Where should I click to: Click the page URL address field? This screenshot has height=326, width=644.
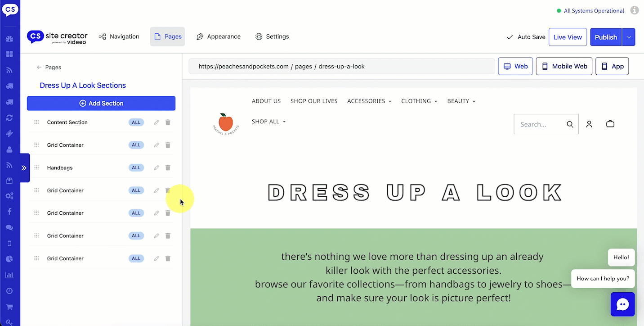[341, 66]
